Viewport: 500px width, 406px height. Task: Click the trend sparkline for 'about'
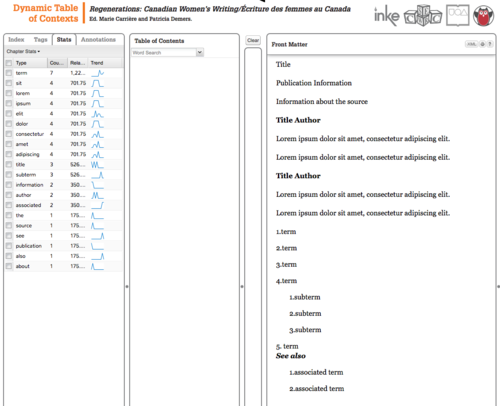pos(98,266)
